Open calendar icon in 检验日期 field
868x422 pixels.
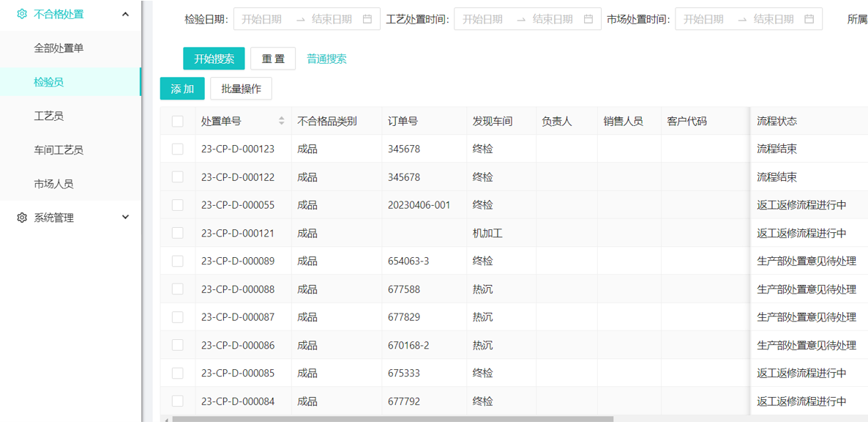(x=367, y=19)
